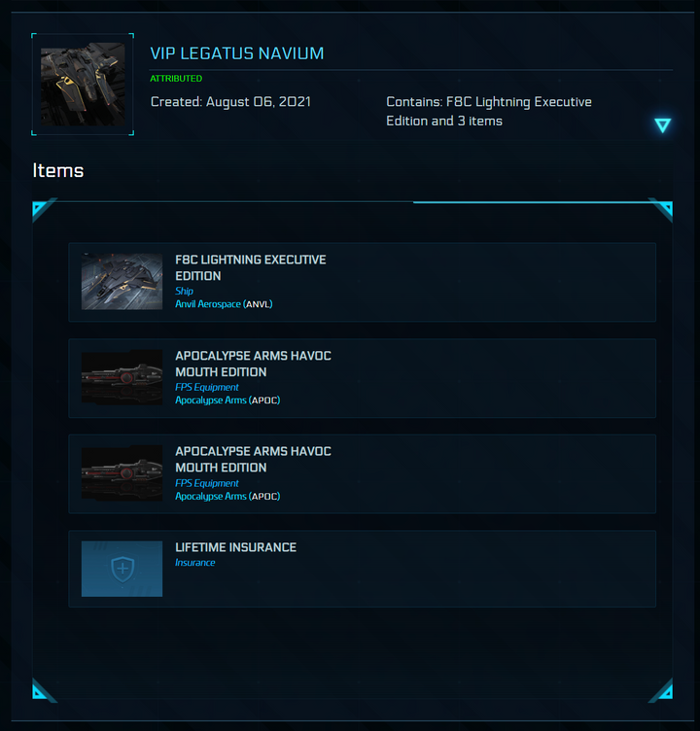Click the first Havoc Mouth Edition weapon image
This screenshot has height=731, width=700.
[x=122, y=377]
